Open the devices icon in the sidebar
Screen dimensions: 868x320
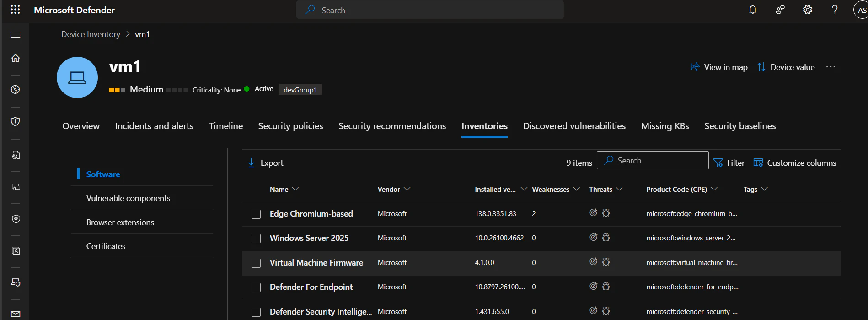[16, 187]
